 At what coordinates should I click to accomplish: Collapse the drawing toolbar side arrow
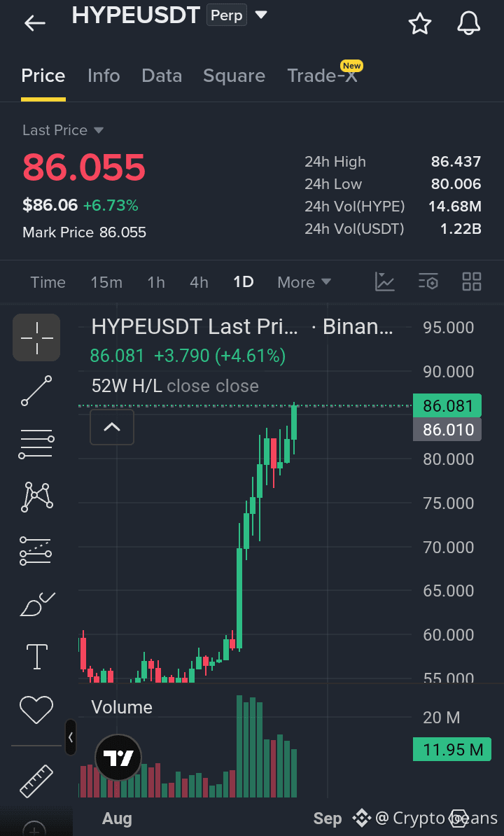pyautogui.click(x=70, y=737)
